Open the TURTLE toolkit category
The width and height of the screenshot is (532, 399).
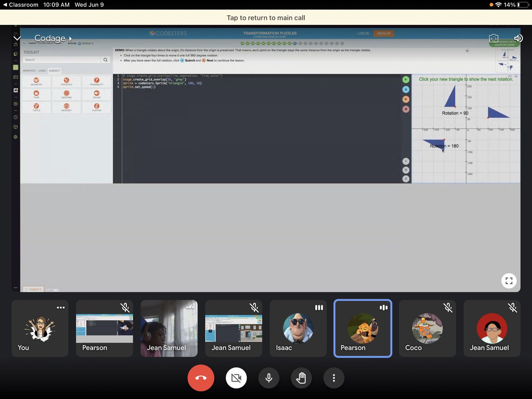click(36, 107)
